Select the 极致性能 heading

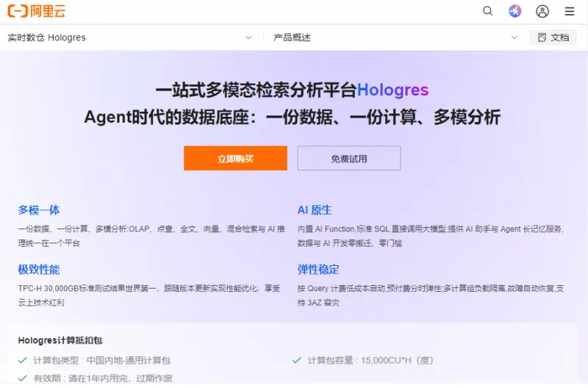click(39, 270)
